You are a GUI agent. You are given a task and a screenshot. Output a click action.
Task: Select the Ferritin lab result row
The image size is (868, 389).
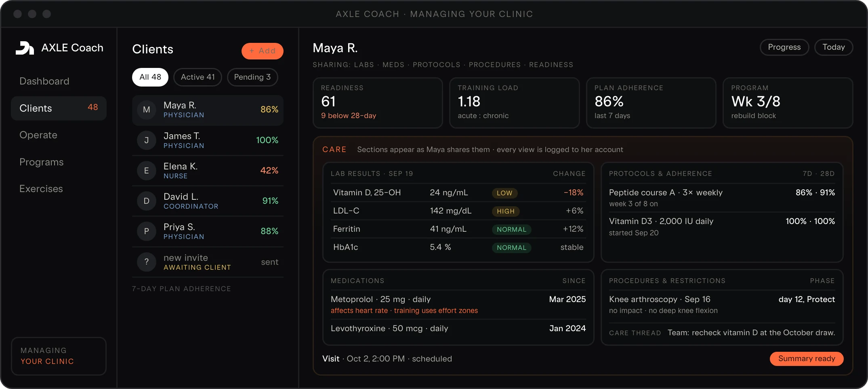[458, 229]
